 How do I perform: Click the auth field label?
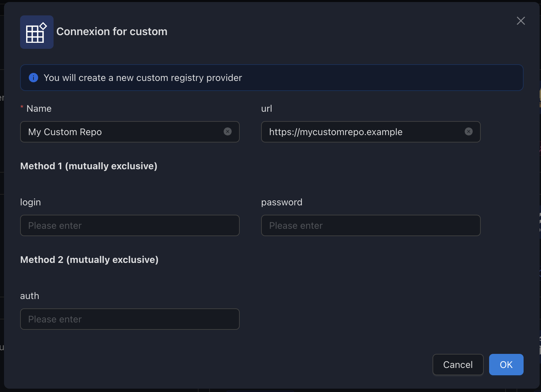coord(29,296)
